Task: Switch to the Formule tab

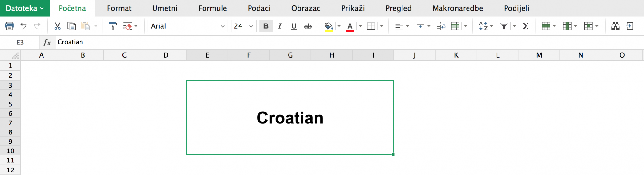Action: [x=213, y=8]
